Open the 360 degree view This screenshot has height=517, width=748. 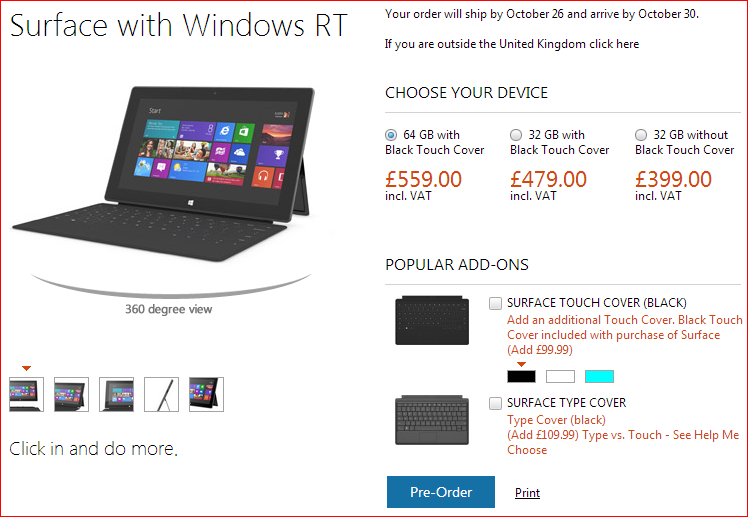tap(168, 309)
